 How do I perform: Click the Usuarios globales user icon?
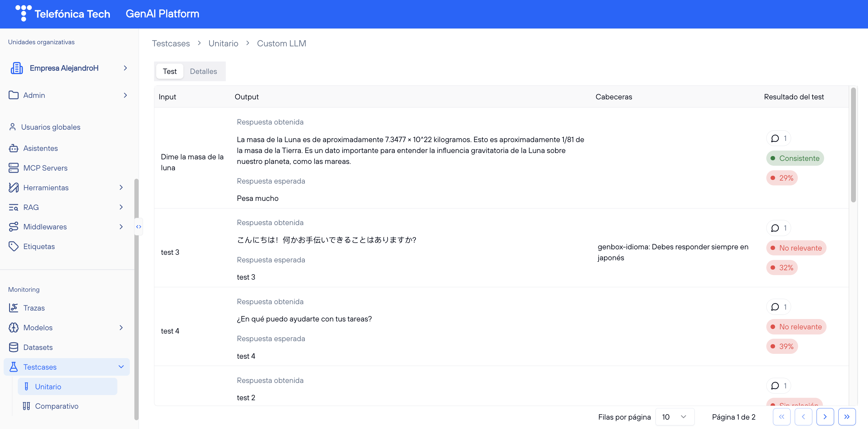coord(12,127)
